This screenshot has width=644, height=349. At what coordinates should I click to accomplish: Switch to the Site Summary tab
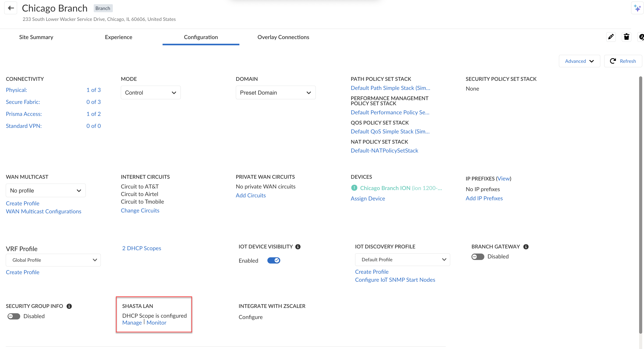click(x=36, y=37)
